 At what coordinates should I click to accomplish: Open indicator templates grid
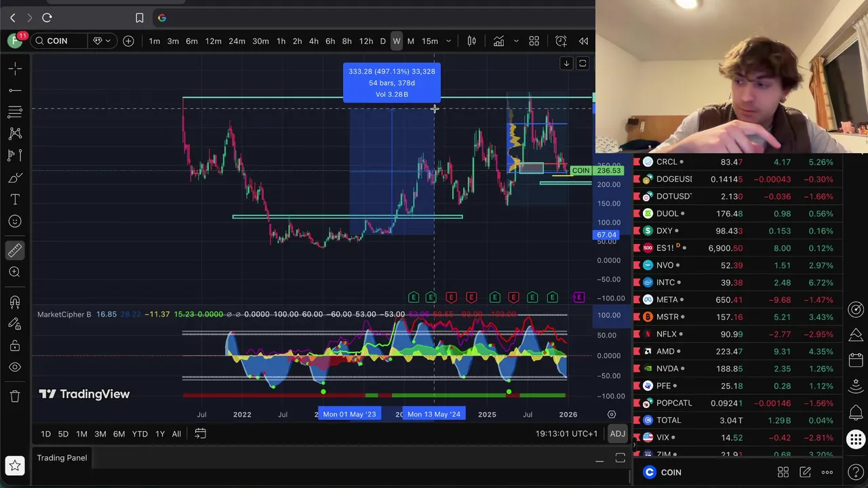point(534,41)
